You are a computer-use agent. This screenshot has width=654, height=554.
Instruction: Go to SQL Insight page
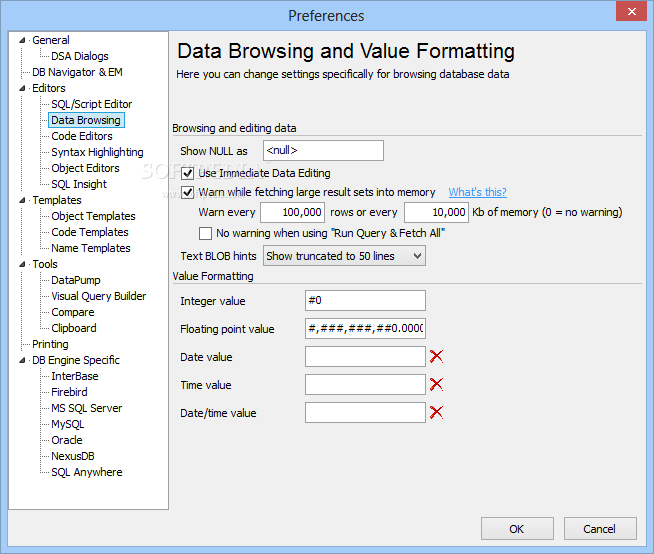[x=79, y=184]
